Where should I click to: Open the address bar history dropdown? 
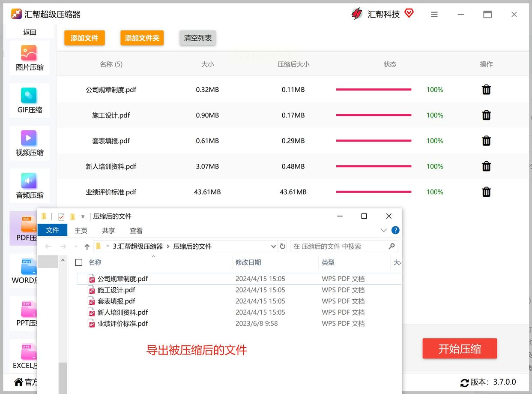click(x=273, y=247)
